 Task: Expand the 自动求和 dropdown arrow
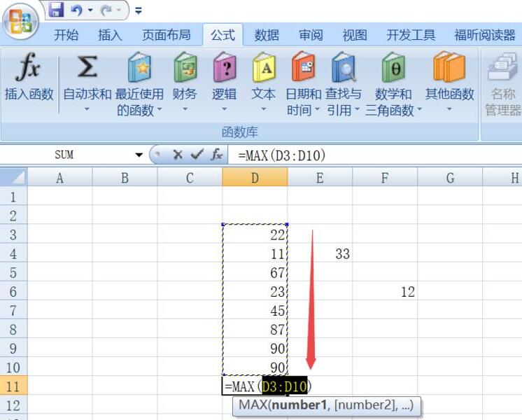87,109
